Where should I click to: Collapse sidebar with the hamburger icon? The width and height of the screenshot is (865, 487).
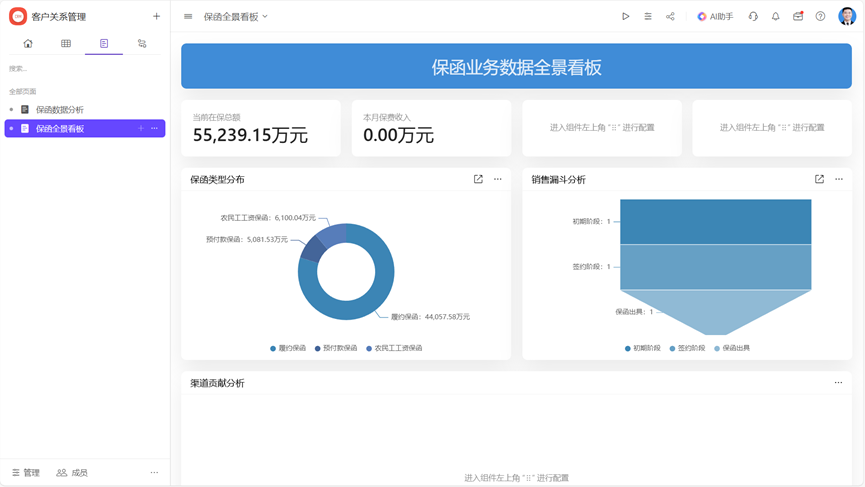click(x=188, y=17)
